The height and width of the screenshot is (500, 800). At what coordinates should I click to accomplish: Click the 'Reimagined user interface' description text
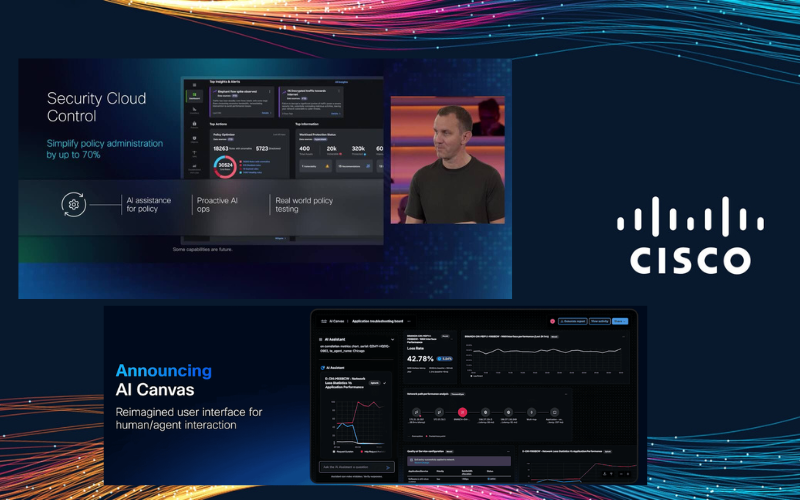coord(189,418)
